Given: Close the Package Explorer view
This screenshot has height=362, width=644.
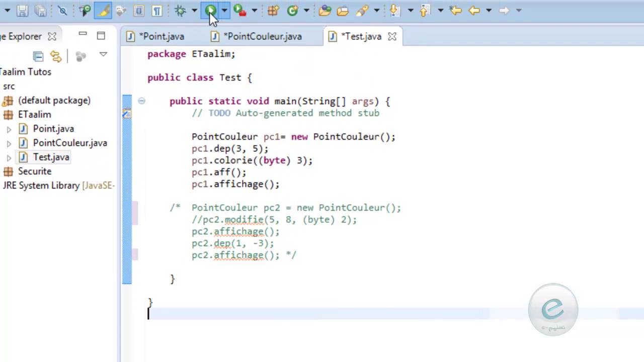Looking at the screenshot, I should click(x=52, y=36).
